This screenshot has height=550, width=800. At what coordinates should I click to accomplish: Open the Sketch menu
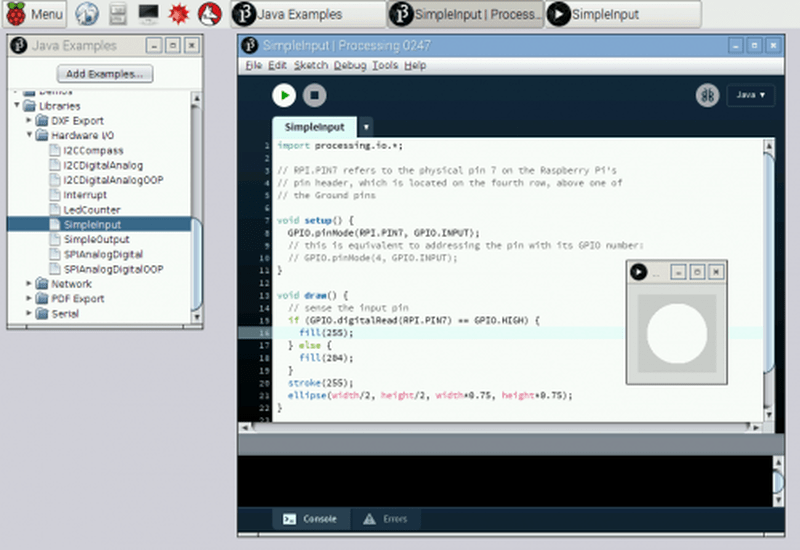pos(310,65)
